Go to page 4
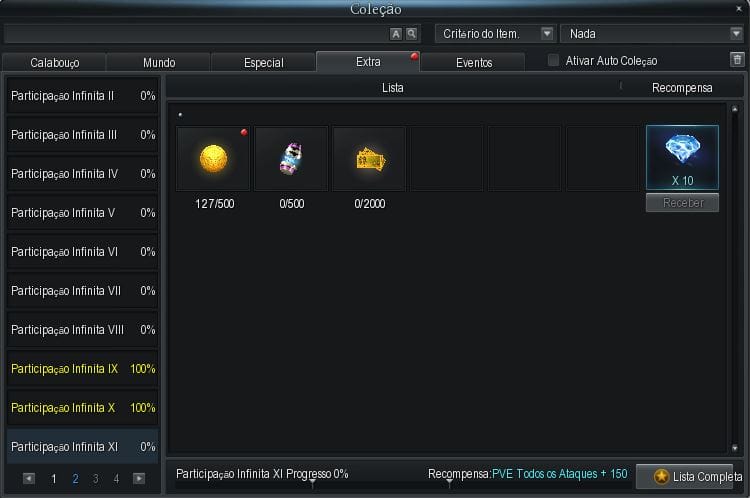 116,478
